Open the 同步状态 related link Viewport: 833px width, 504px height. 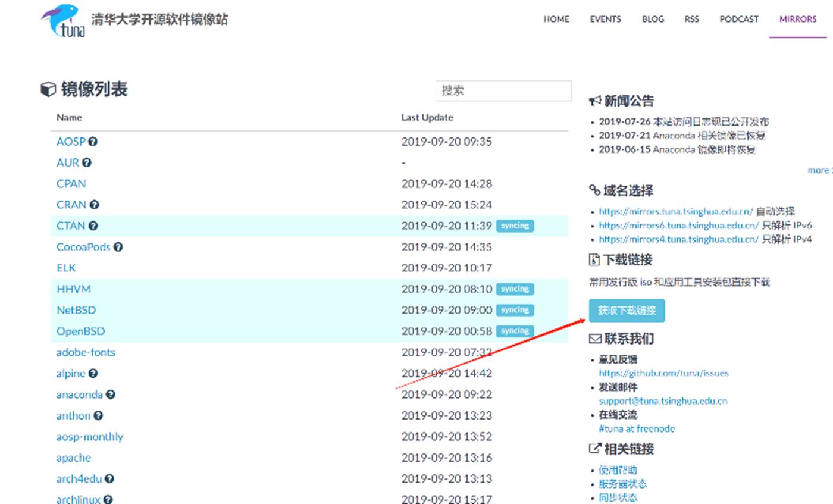pos(618,497)
